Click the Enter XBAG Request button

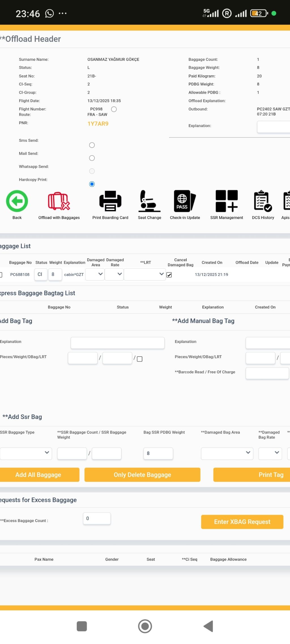coord(242,522)
